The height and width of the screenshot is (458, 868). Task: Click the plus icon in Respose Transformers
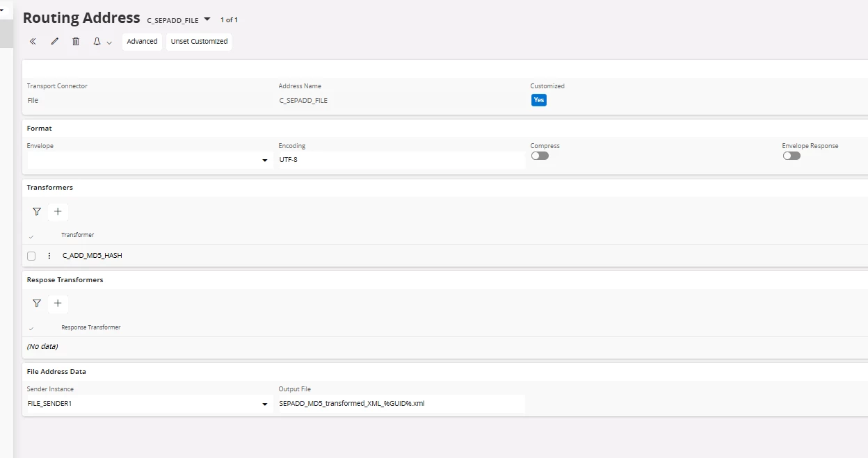click(58, 303)
